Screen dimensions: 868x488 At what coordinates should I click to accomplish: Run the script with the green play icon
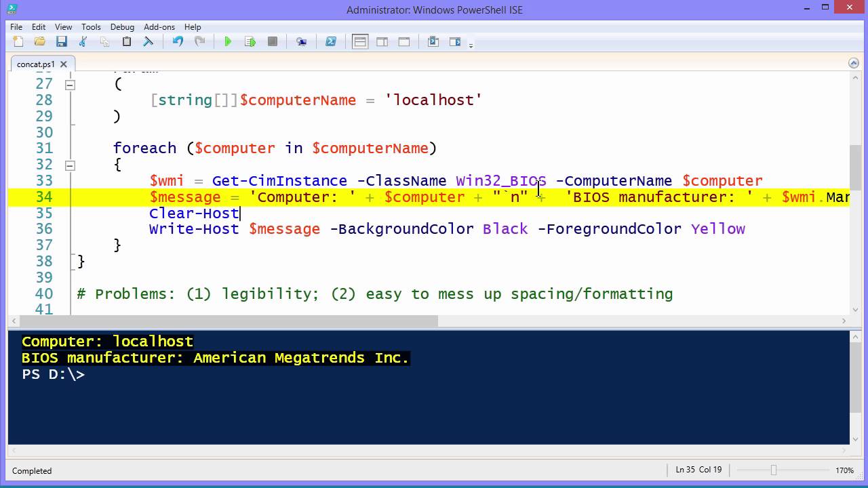[228, 42]
